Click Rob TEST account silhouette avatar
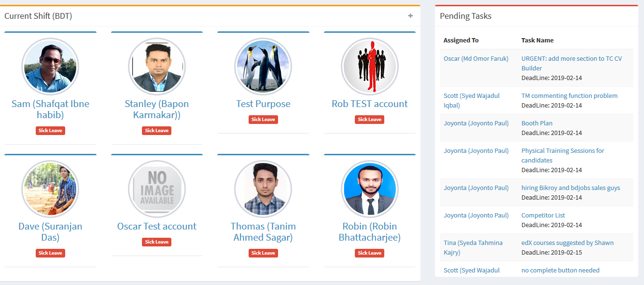This screenshot has width=644, height=285. click(370, 67)
